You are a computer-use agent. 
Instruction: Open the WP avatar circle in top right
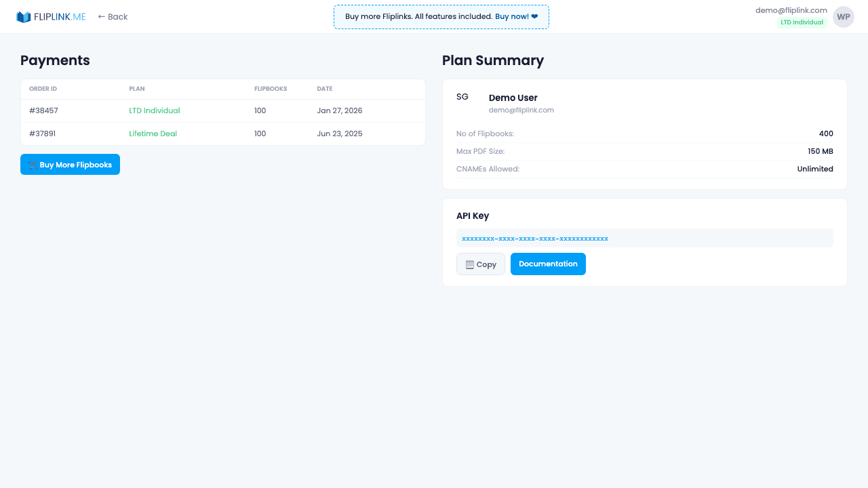pos(843,16)
